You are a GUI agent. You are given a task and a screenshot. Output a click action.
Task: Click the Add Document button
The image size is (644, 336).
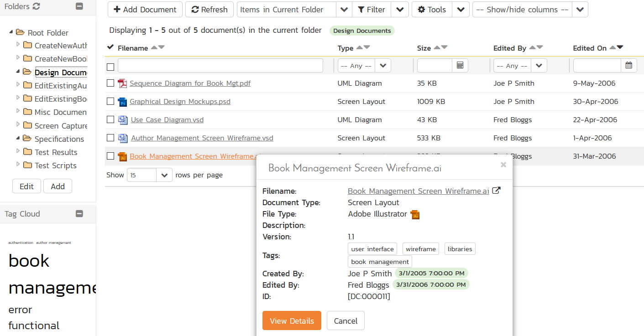145,10
